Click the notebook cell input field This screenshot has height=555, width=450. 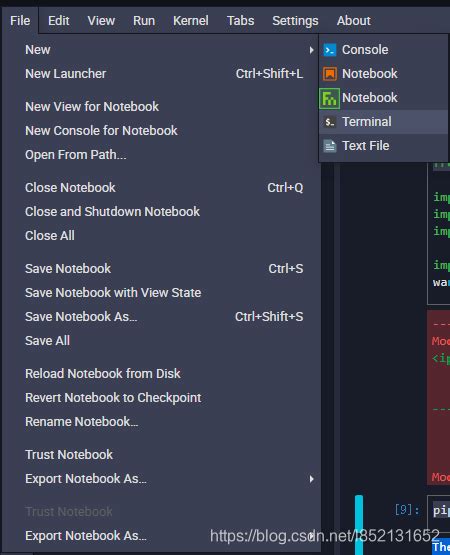(x=439, y=510)
